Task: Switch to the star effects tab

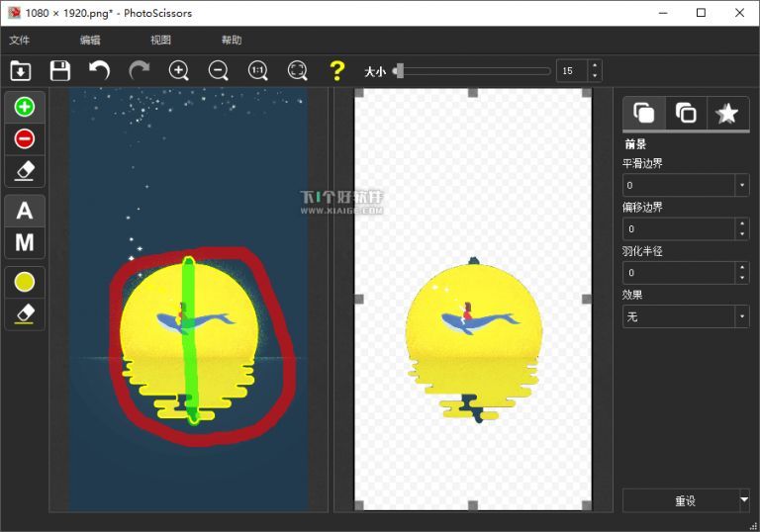Action: (727, 114)
